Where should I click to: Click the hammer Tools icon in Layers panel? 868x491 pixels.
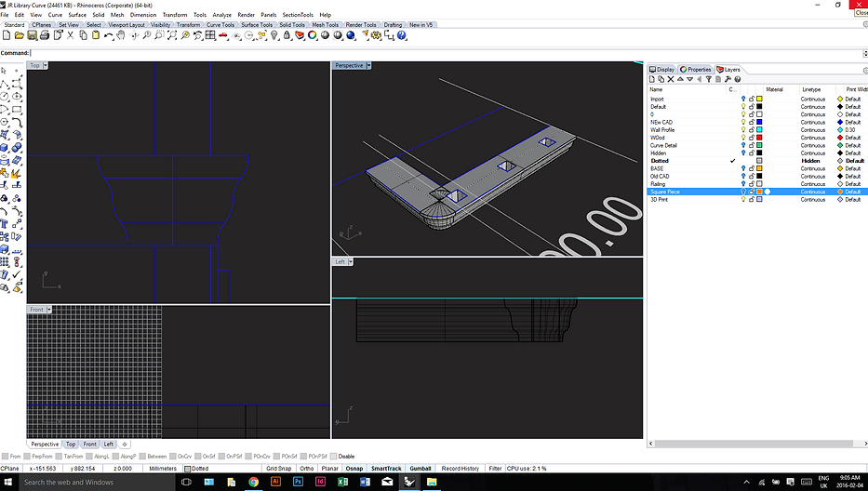728,79
